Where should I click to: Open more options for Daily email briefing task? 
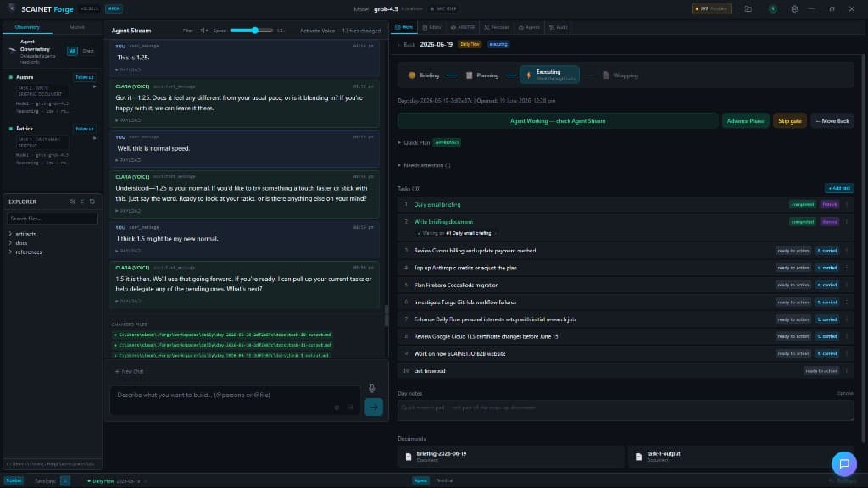847,205
